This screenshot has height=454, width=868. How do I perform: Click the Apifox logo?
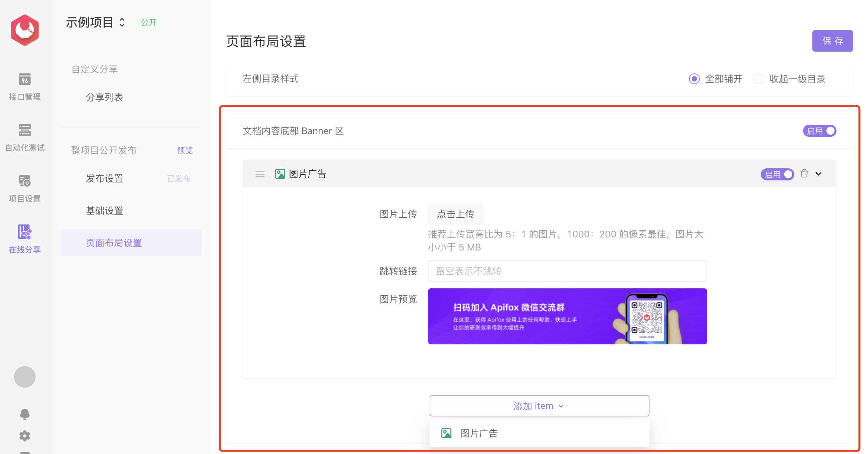(24, 30)
